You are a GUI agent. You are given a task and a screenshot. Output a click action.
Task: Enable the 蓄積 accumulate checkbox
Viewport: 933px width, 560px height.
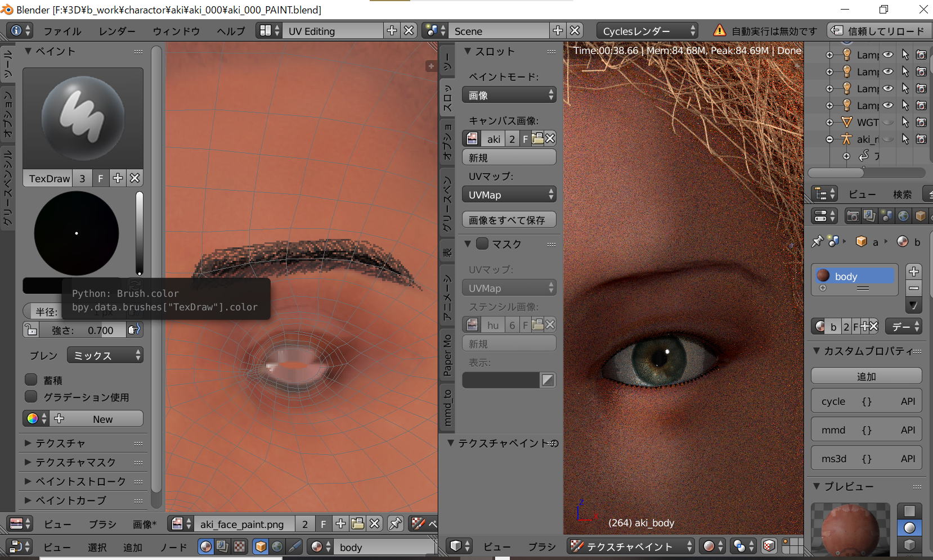[32, 380]
